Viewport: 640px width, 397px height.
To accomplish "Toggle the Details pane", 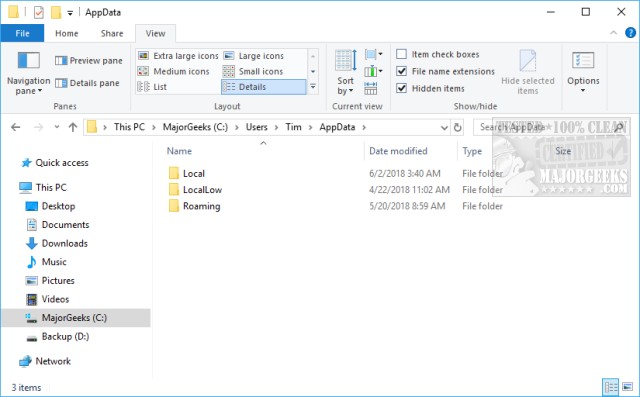I will pos(87,83).
